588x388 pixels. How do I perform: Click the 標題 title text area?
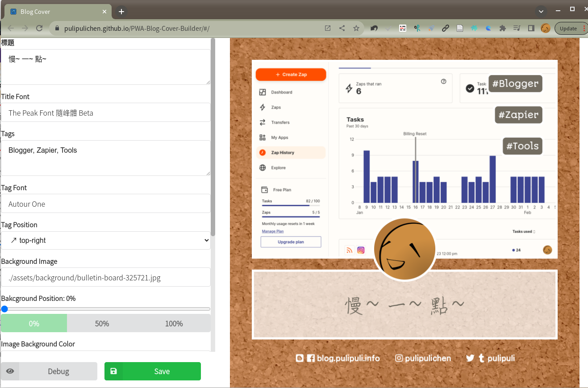(x=106, y=67)
